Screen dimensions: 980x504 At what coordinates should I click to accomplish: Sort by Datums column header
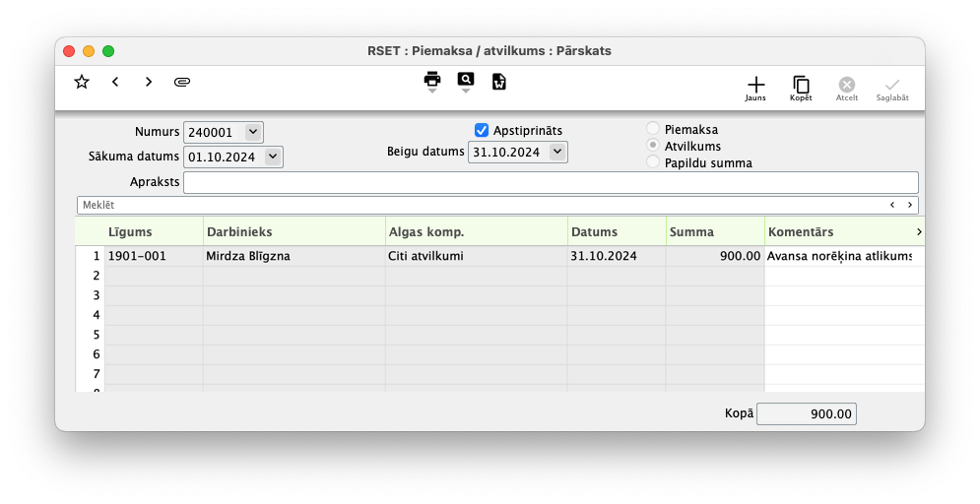click(617, 231)
